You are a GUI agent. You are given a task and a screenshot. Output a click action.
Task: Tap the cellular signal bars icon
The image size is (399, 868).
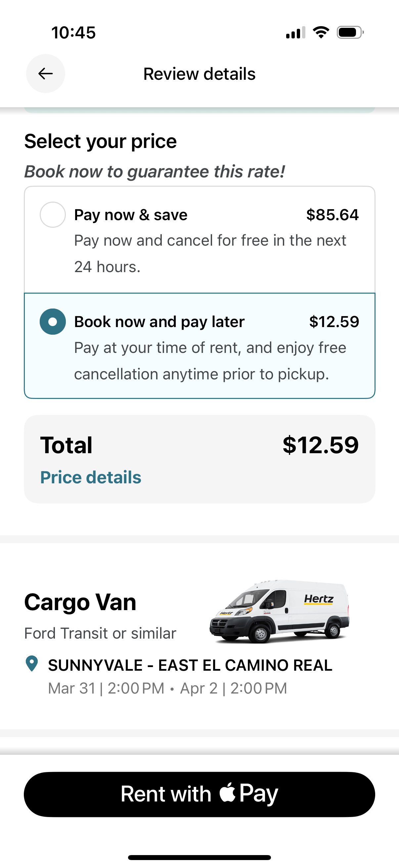pos(295,33)
